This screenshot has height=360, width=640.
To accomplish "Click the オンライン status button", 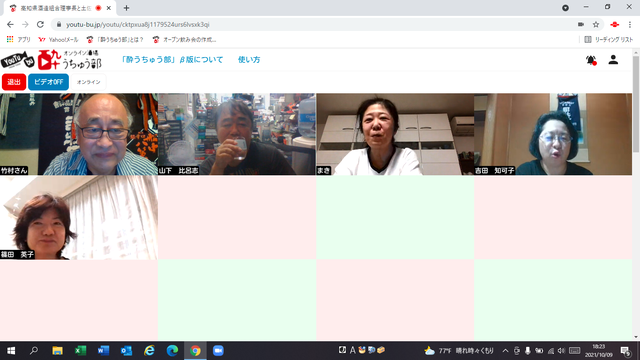I will pos(89,82).
